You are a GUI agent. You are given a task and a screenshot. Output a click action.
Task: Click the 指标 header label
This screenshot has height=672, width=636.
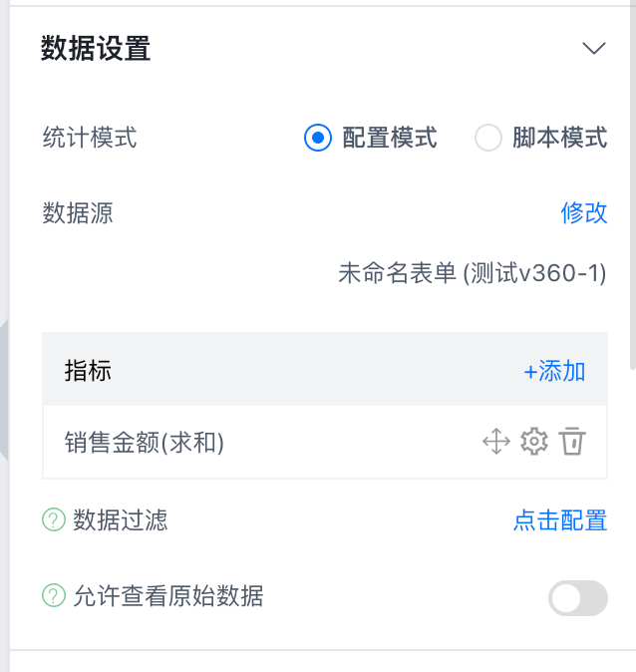tap(88, 372)
